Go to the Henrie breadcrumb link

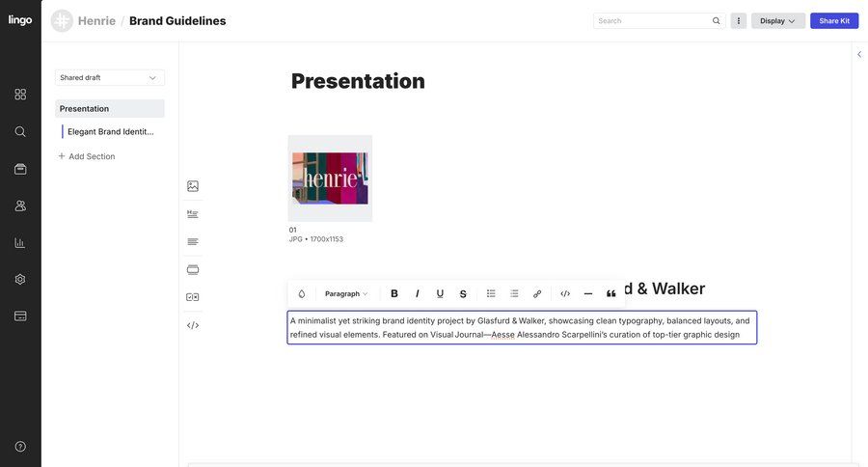click(96, 21)
